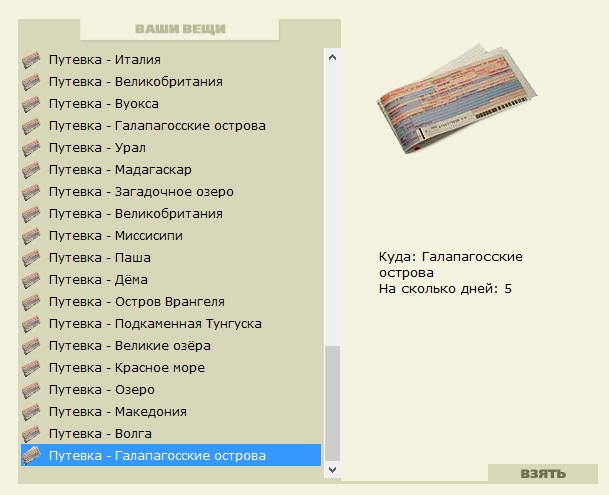Click ticket icon beside Путевка - Дёма
The height and width of the screenshot is (495, 609).
(31, 280)
